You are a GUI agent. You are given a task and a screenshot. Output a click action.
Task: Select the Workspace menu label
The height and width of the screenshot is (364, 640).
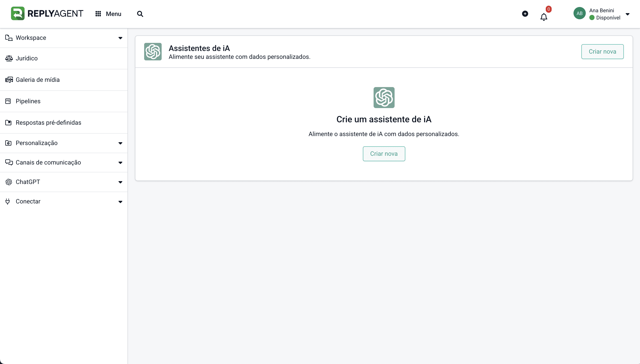point(31,38)
